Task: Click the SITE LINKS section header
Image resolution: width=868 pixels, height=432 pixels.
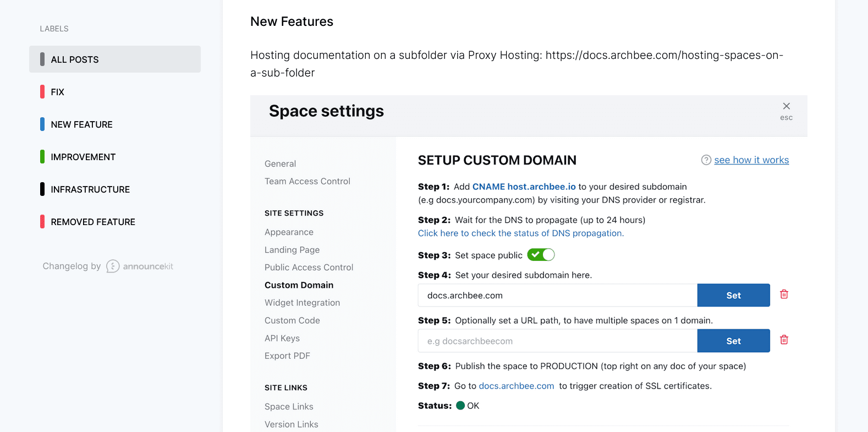Action: [285, 387]
